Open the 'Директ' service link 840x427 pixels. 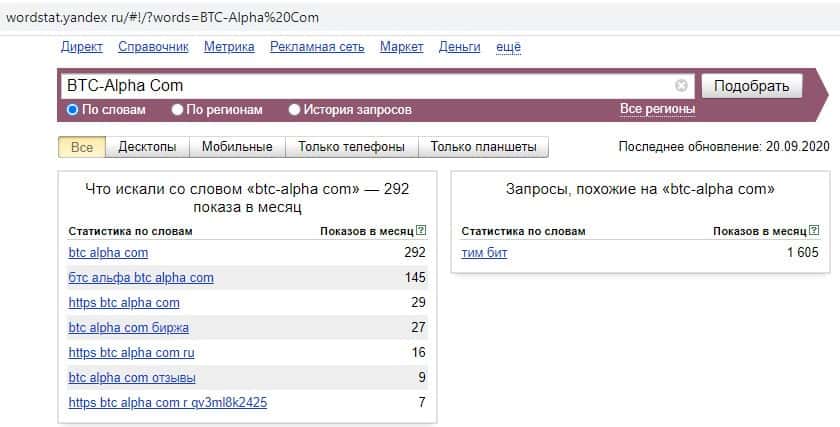[x=82, y=47]
